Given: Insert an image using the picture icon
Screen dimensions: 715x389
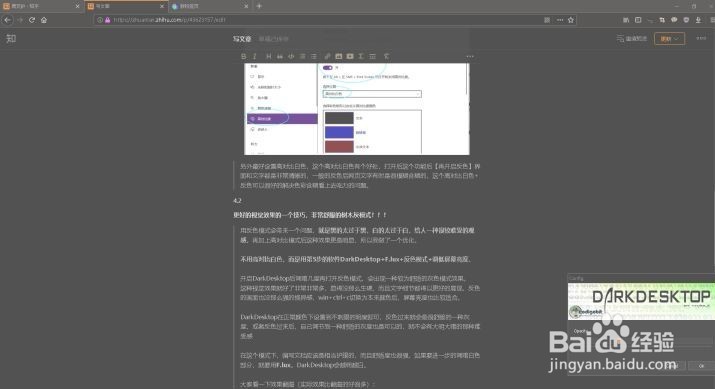Looking at the screenshot, I should tap(339, 56).
